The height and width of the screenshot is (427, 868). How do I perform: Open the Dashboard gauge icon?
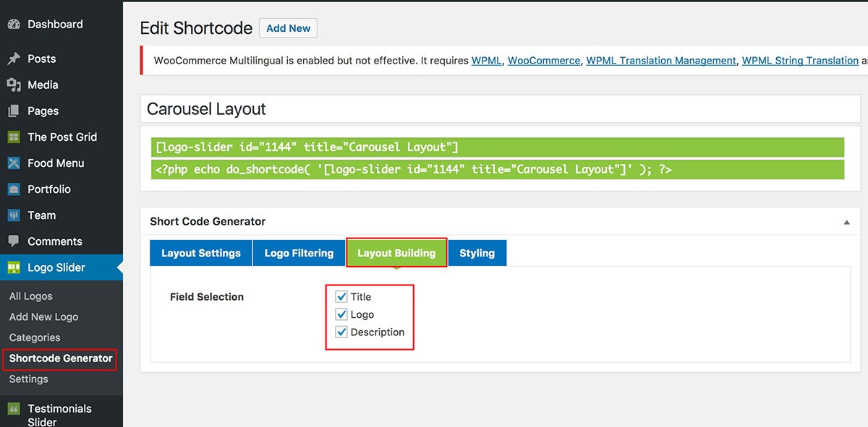click(13, 24)
